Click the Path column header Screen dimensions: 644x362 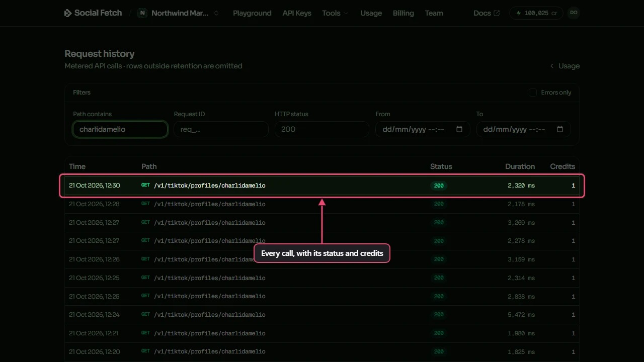(149, 166)
